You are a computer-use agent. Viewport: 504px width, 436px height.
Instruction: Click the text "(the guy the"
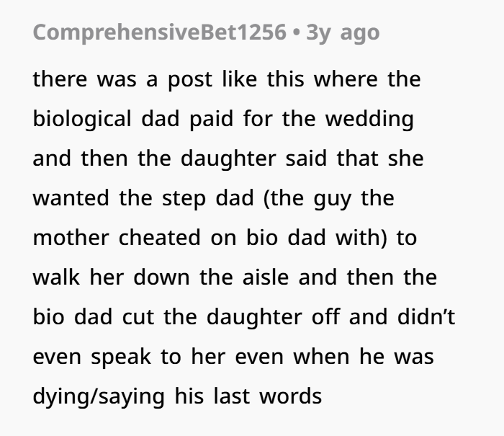pyautogui.click(x=330, y=197)
